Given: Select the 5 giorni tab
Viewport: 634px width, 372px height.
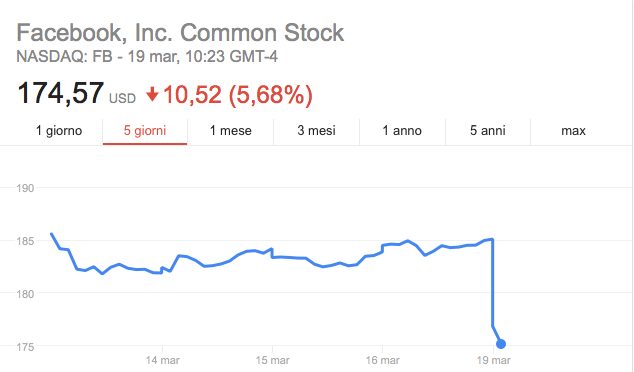Looking at the screenshot, I should pos(145,131).
